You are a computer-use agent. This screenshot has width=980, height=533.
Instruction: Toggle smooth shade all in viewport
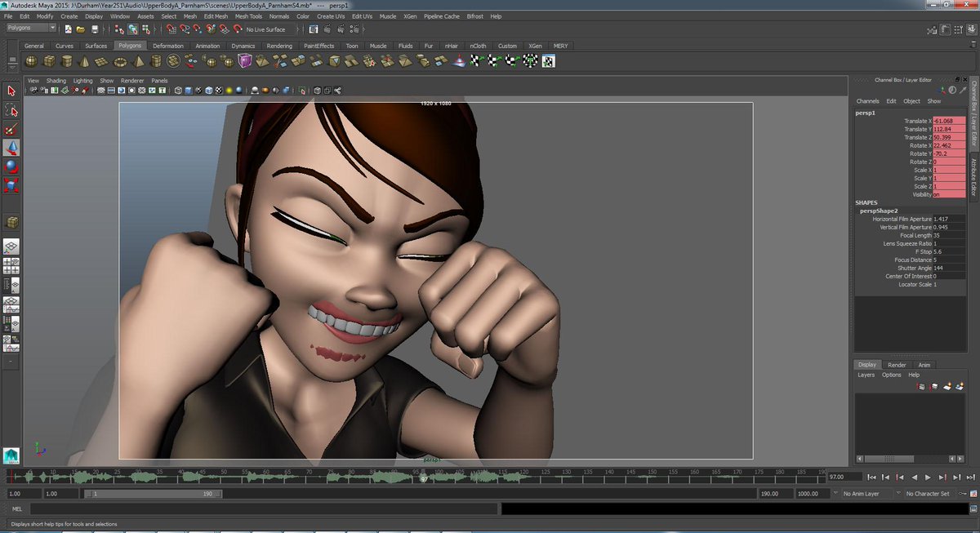pos(188,91)
